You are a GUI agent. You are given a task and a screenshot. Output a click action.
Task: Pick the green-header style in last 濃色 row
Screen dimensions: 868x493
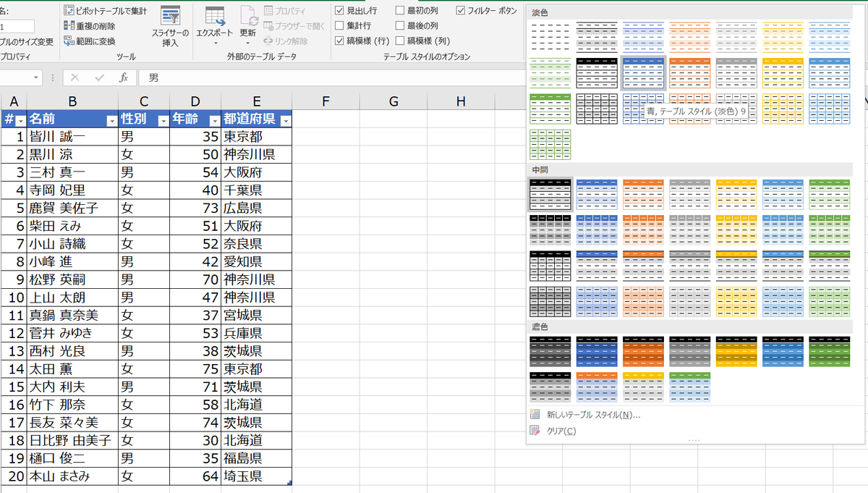point(689,387)
